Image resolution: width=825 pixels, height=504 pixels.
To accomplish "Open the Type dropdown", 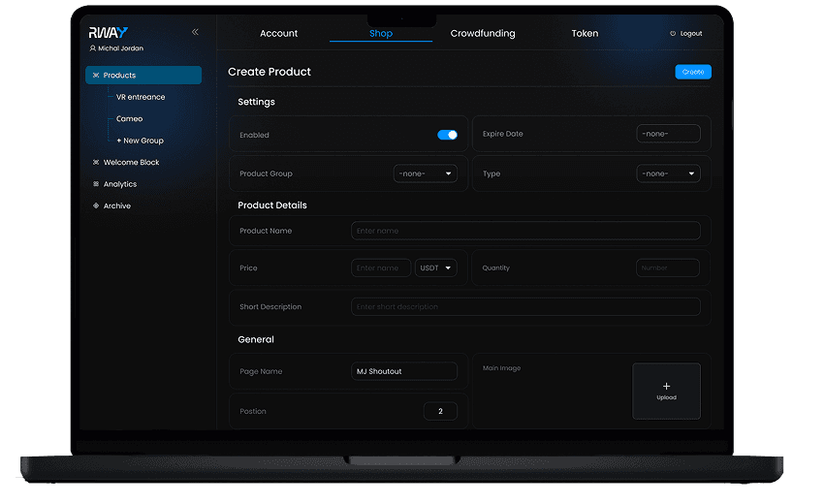I will tap(668, 173).
